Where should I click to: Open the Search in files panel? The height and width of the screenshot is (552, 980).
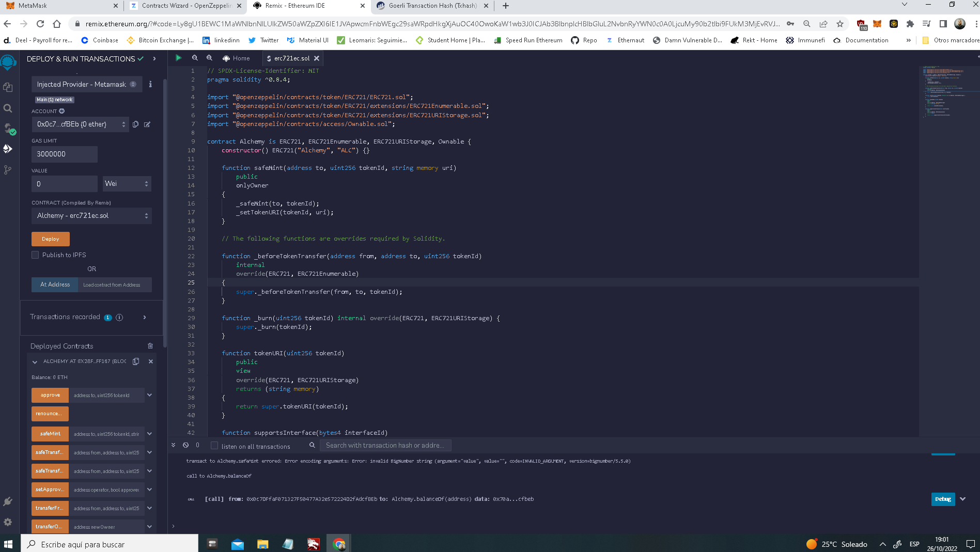(8, 109)
